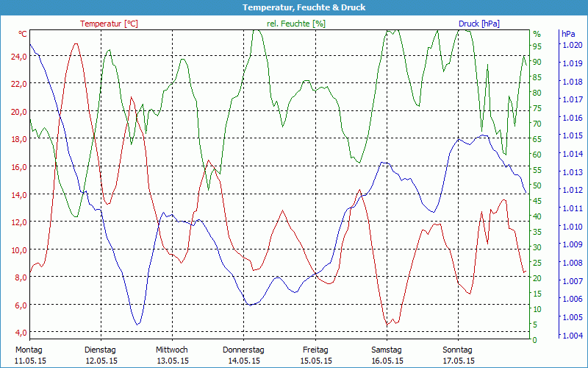Click the '30' humidity axis value
Image resolution: width=588 pixels, height=368 pixels.
pos(537,247)
